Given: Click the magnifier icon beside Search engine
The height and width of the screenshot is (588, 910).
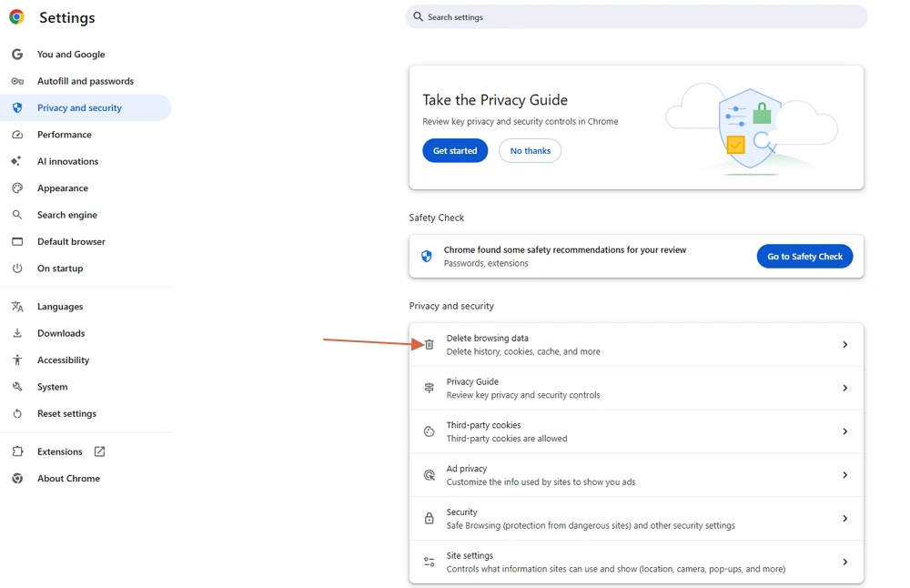Looking at the screenshot, I should (17, 214).
